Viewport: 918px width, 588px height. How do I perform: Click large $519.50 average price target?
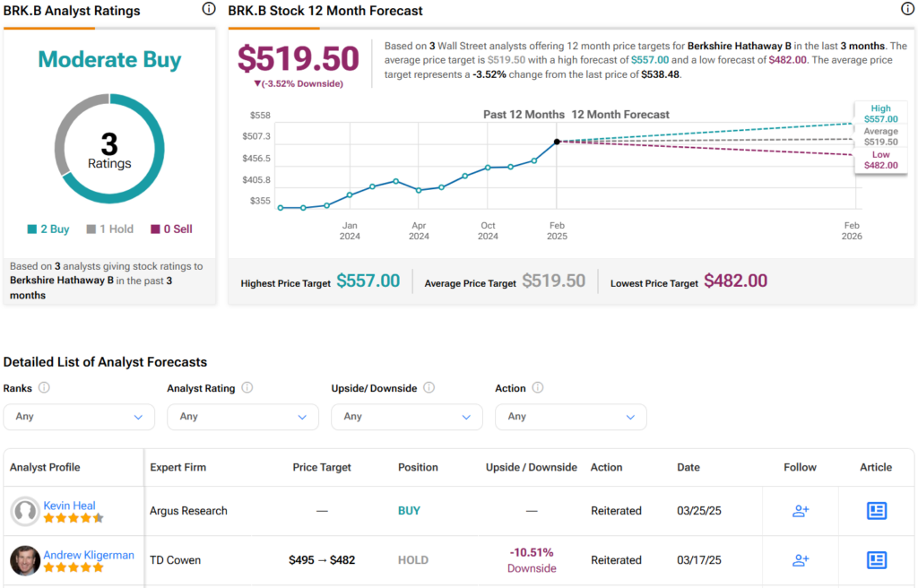(298, 58)
